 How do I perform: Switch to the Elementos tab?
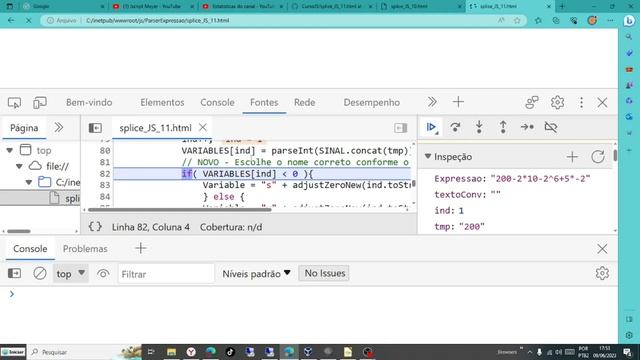[x=162, y=102]
